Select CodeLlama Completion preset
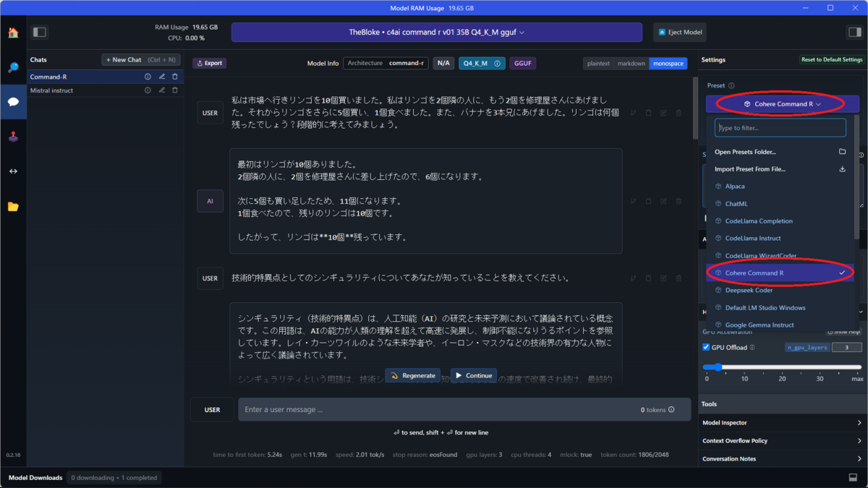This screenshot has width=868, height=488. [x=780, y=221]
